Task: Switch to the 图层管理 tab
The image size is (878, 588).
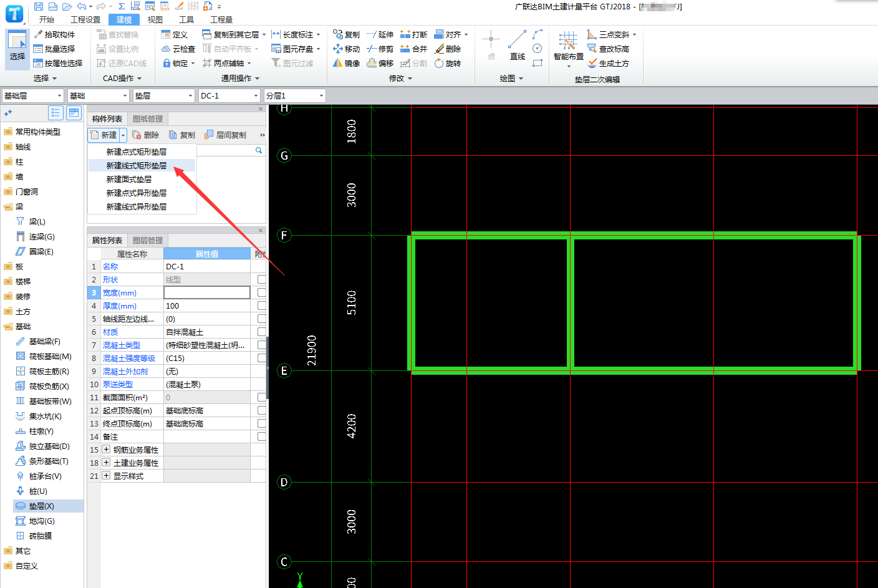Action: [x=148, y=240]
